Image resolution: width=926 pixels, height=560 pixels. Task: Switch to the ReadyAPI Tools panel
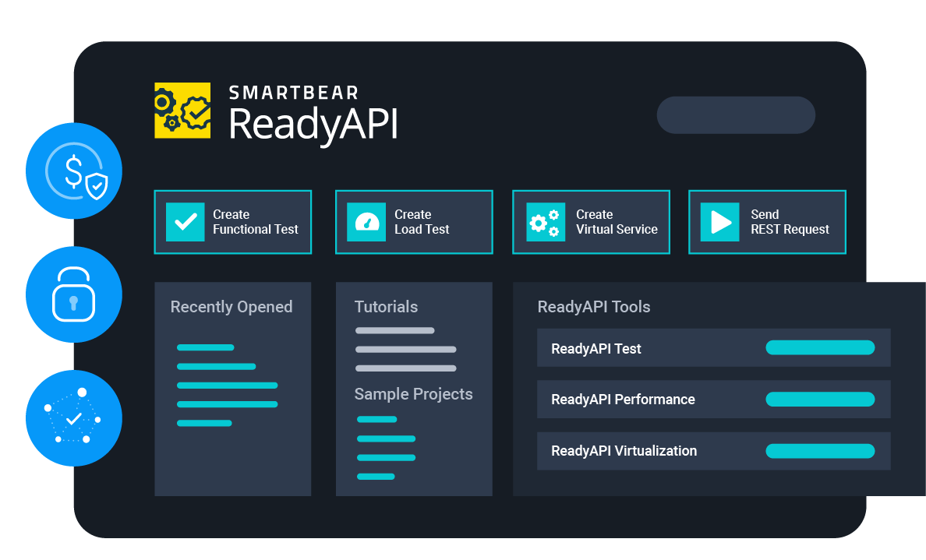[594, 307]
